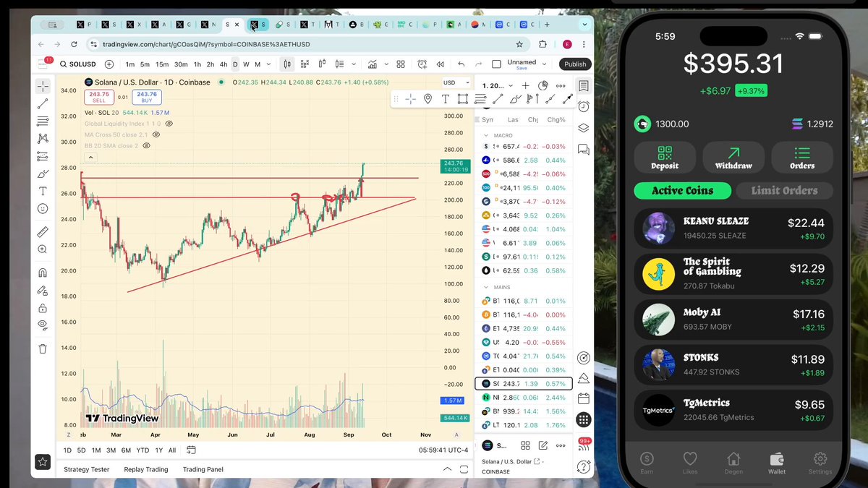Select the W weekly timeframe

pyautogui.click(x=246, y=64)
